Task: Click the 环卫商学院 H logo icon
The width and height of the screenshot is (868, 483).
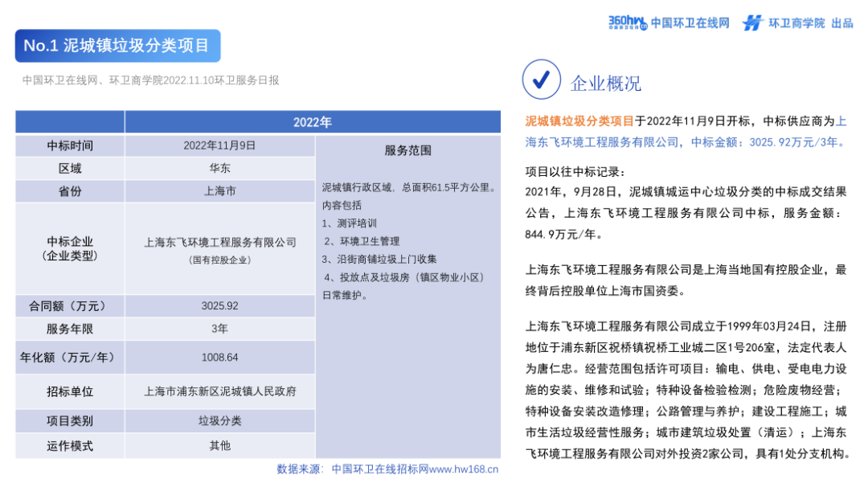Action: point(752,23)
